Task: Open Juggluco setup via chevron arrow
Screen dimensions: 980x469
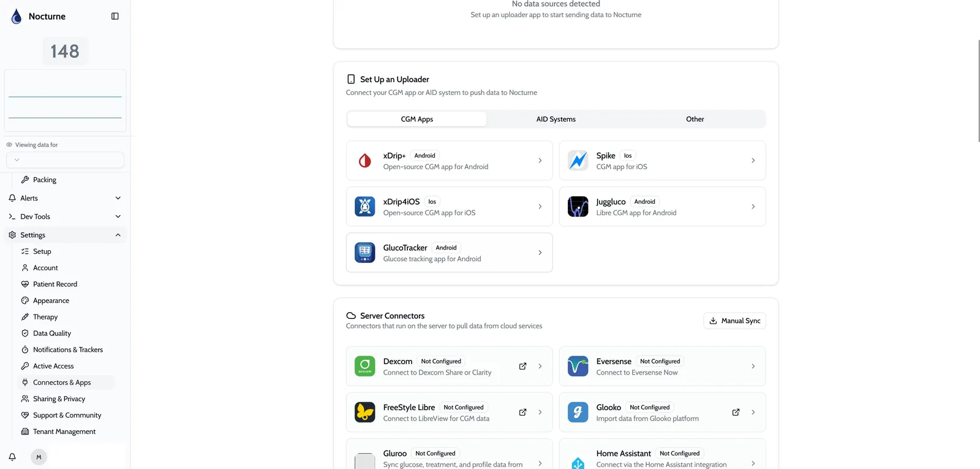Action: 753,207
